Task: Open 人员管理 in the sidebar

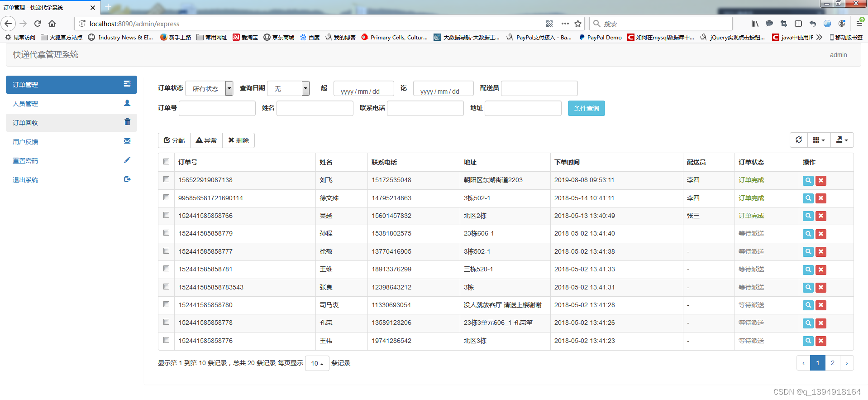Action: pyautogui.click(x=72, y=104)
